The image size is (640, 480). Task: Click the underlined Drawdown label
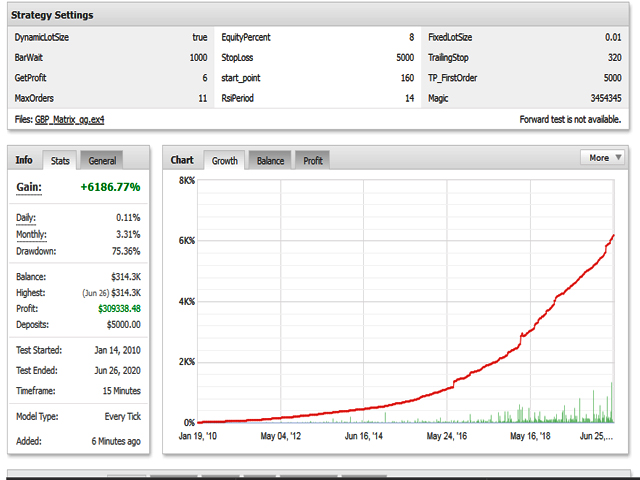pos(36,251)
